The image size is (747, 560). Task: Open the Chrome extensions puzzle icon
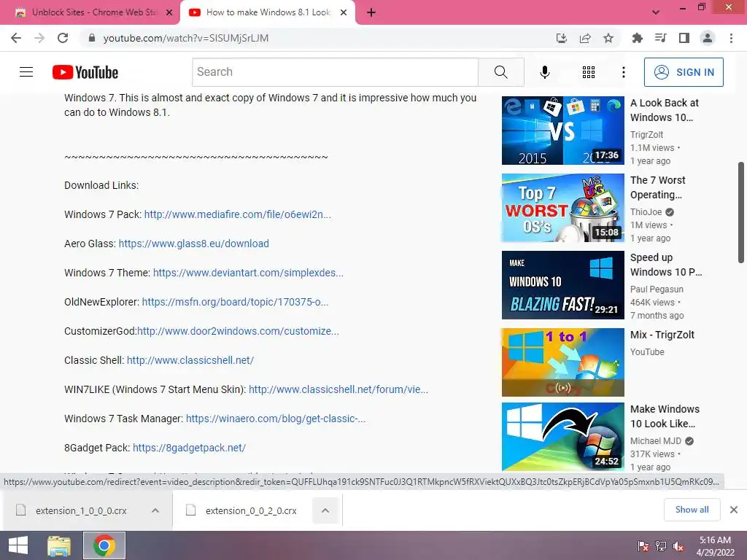point(637,38)
